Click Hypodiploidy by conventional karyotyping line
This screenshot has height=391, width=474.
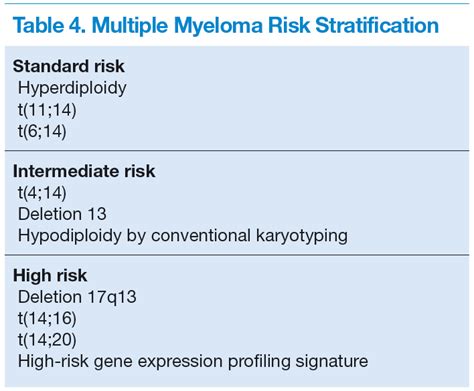[x=183, y=236]
